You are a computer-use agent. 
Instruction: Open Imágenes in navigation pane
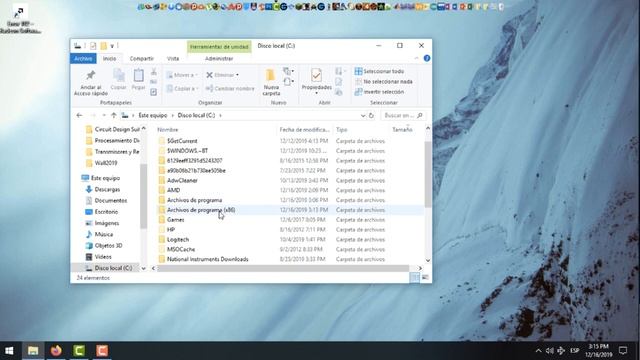tap(107, 223)
